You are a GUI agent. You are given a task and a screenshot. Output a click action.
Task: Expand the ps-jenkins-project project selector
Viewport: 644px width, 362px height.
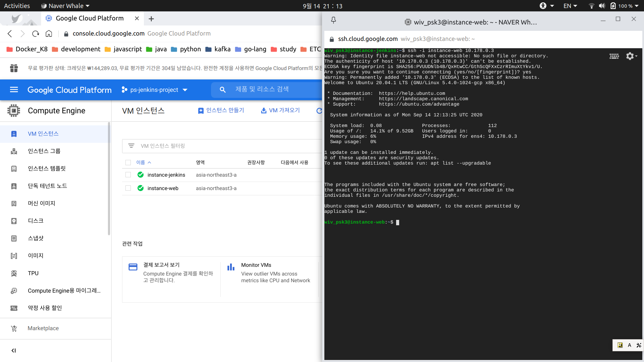pyautogui.click(x=154, y=90)
